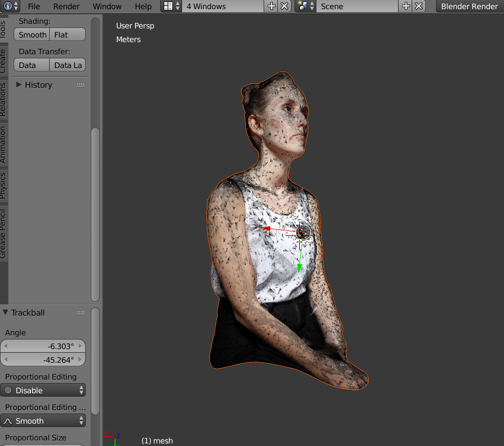Set shading to Flat

click(x=67, y=35)
